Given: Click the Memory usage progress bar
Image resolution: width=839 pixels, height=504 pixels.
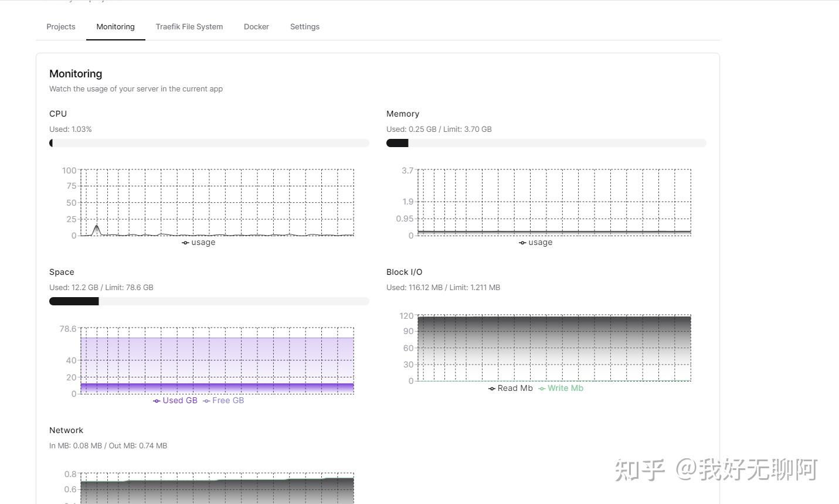Looking at the screenshot, I should (546, 143).
